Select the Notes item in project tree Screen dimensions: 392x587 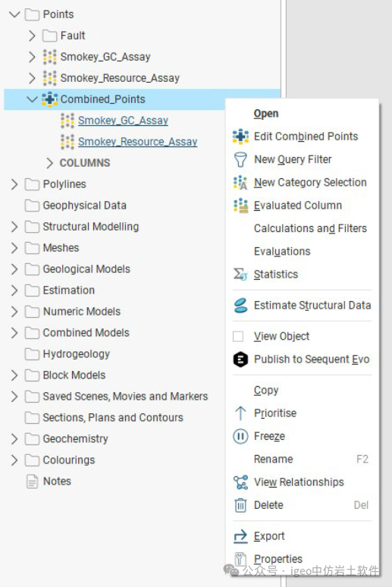click(57, 481)
